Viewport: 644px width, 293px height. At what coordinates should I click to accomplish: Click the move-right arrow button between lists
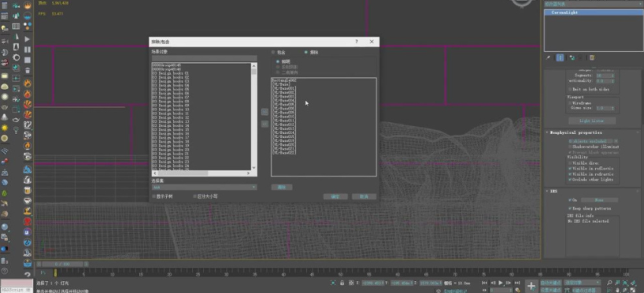point(265,112)
